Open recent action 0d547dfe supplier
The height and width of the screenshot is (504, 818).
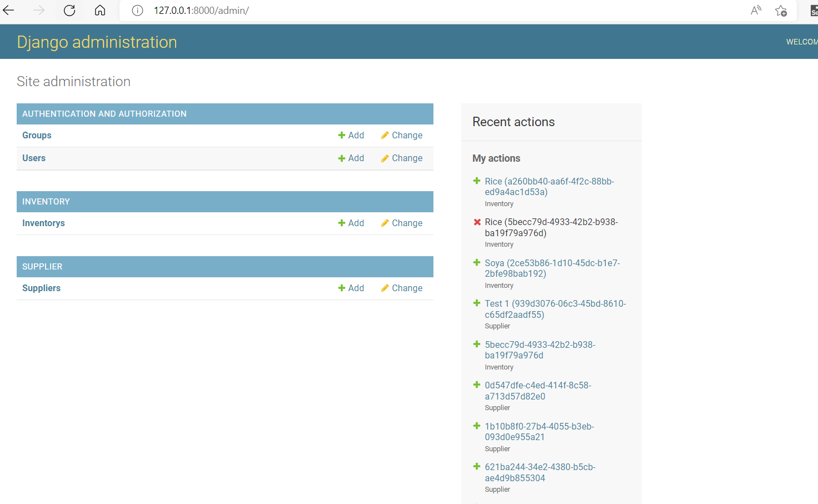[x=538, y=391]
